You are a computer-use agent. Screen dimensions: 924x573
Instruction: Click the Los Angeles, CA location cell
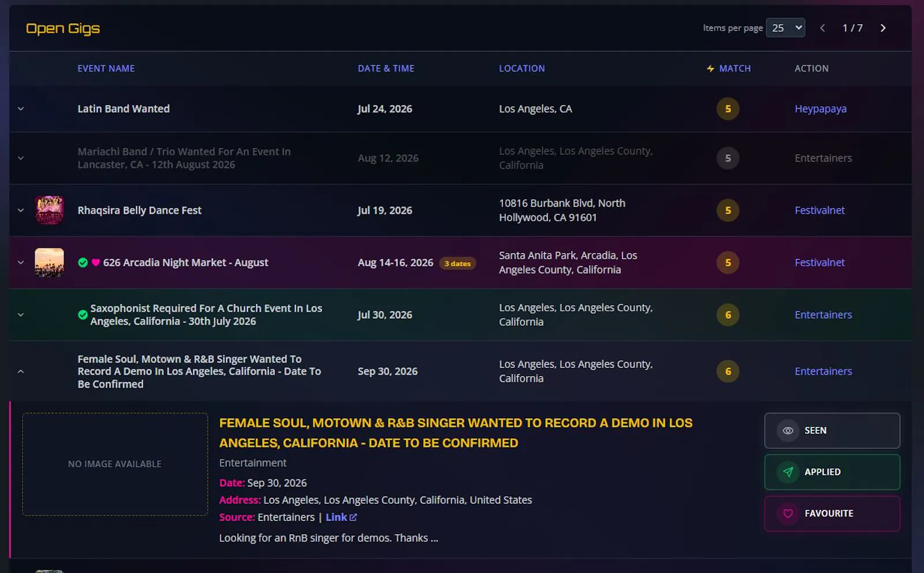click(535, 109)
